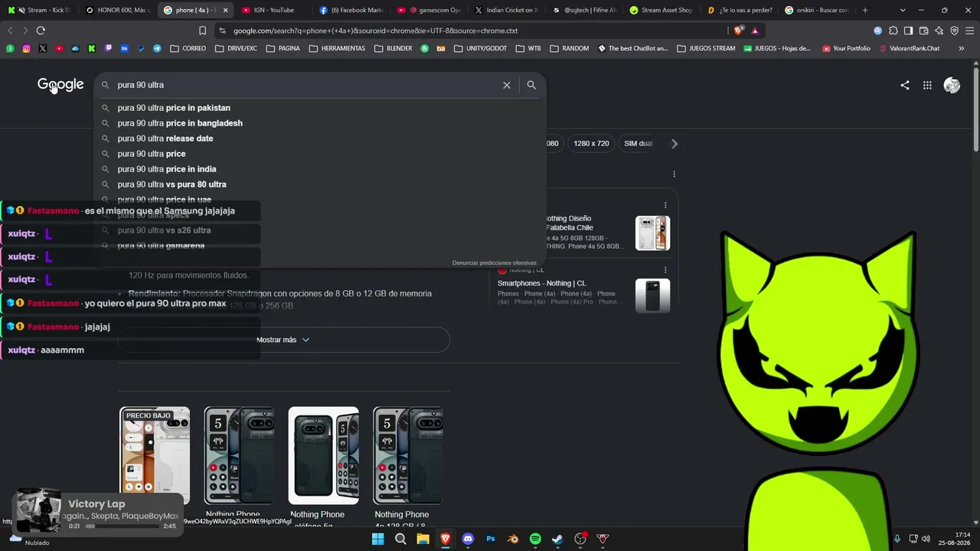
Task: Reload the page with the refresh icon
Action: tap(41, 31)
